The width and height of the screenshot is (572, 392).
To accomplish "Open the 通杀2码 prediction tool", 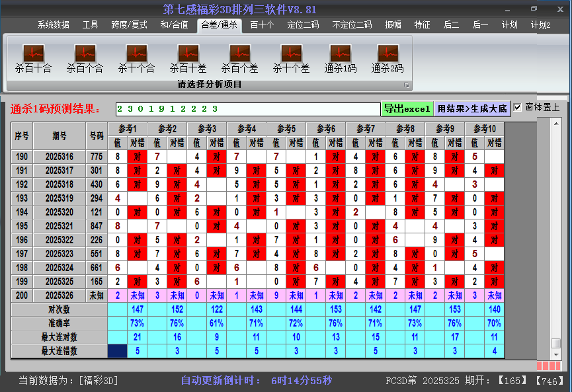I will (x=388, y=56).
